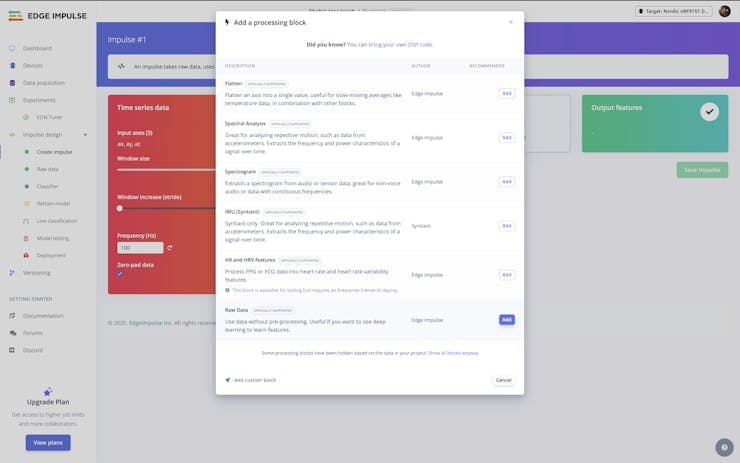
Task: Click the Save impulse button
Action: tap(702, 170)
